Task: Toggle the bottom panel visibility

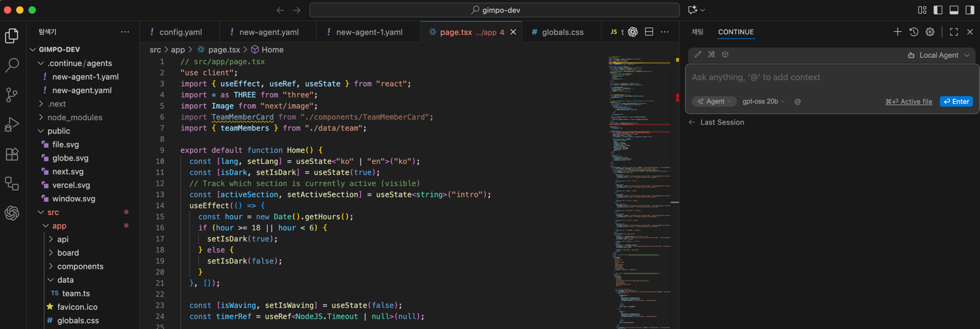Action: click(x=954, y=10)
